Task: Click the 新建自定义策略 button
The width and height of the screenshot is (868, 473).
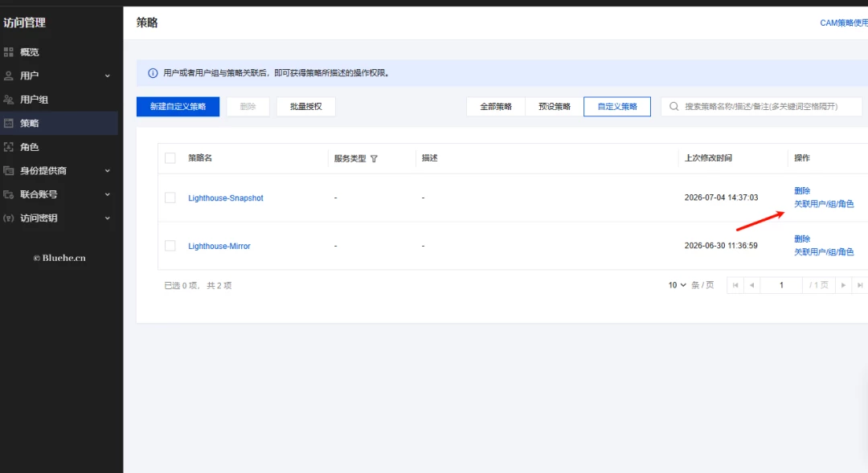Action: [x=178, y=106]
